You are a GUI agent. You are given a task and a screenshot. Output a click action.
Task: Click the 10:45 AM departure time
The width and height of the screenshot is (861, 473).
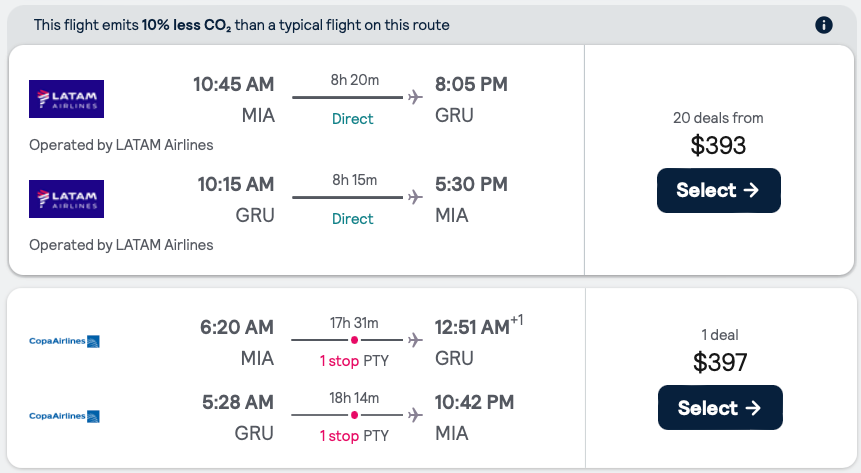pos(233,84)
